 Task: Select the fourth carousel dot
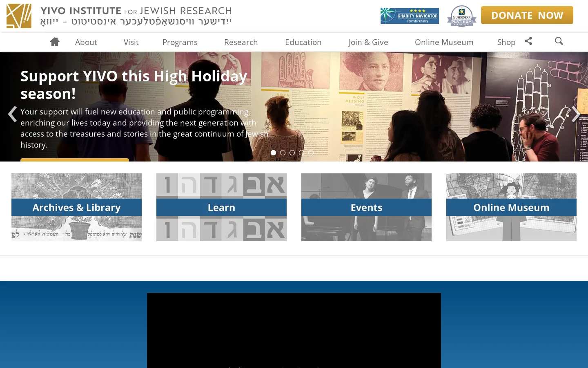[301, 153]
